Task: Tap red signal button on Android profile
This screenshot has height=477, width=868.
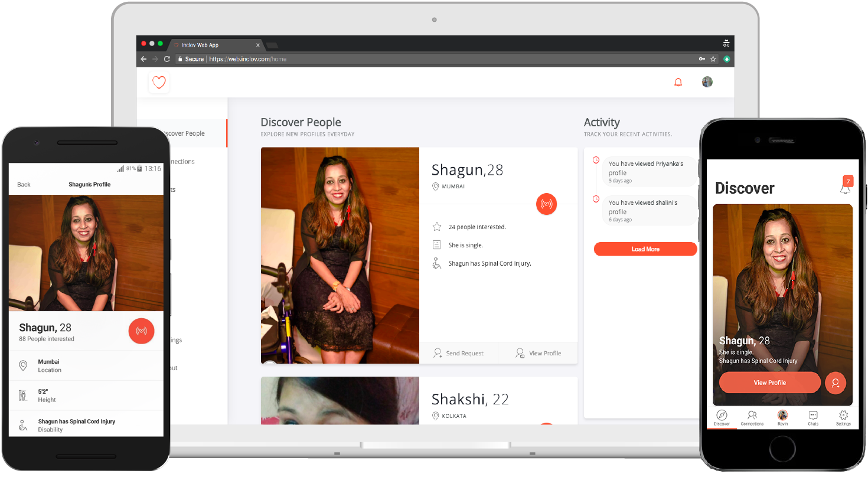Action: click(x=141, y=331)
